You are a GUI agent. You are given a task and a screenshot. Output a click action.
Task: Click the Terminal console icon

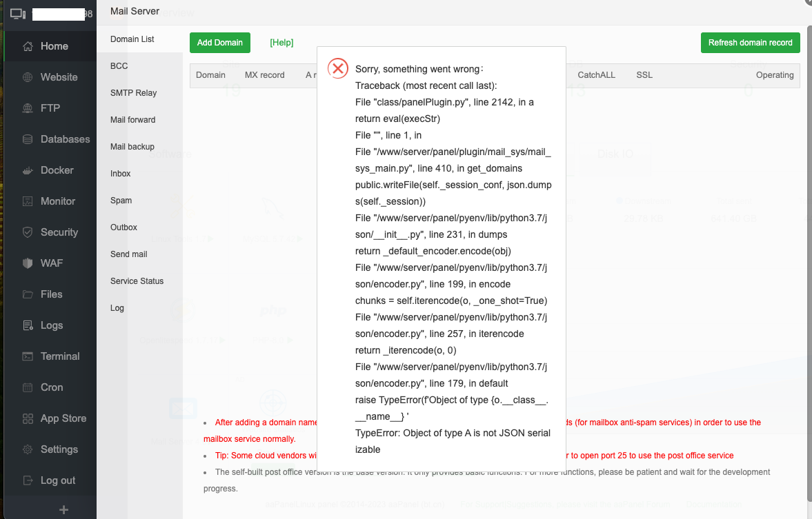pyautogui.click(x=28, y=356)
